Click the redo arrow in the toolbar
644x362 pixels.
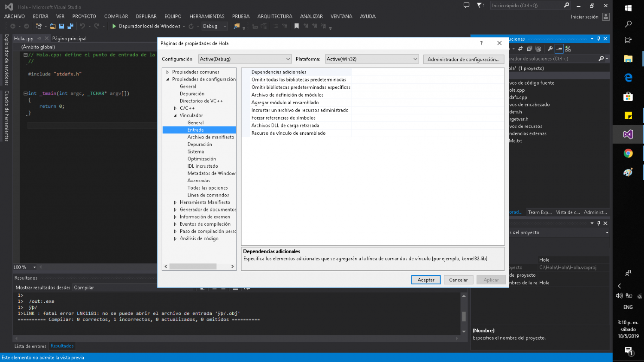[x=97, y=26]
